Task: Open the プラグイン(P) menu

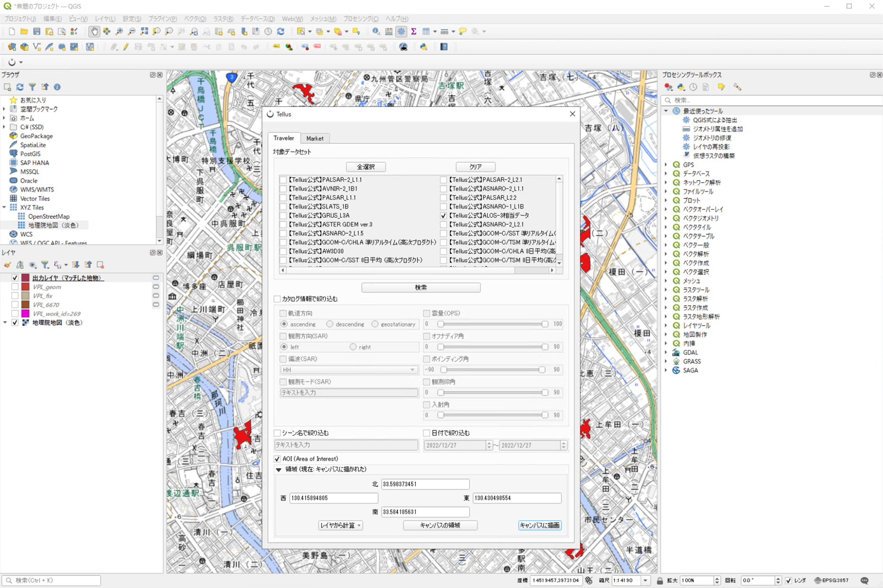Action: click(x=162, y=19)
